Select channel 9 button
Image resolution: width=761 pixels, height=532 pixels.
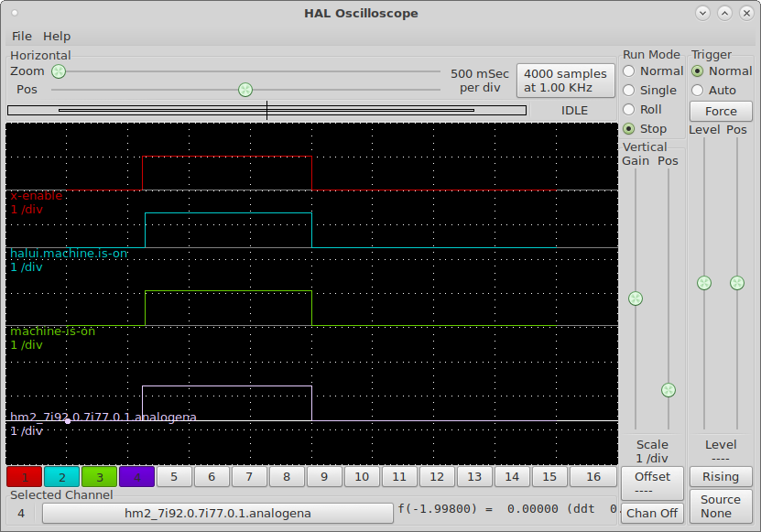pyautogui.click(x=324, y=477)
